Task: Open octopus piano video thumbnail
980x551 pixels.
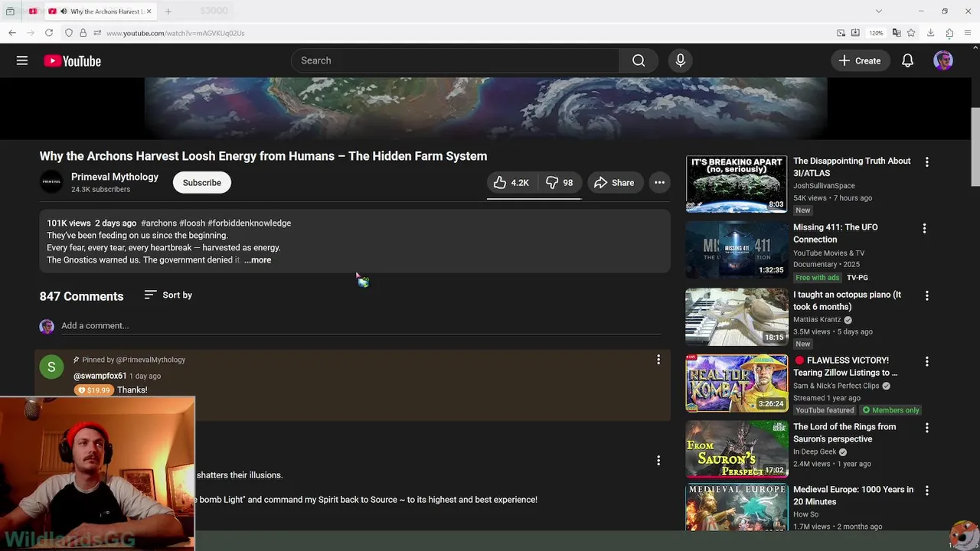Action: (x=737, y=317)
